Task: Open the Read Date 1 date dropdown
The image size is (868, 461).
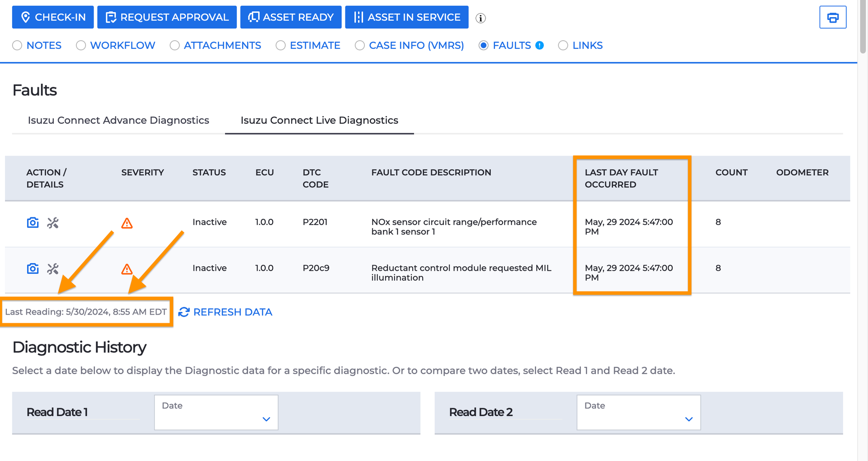Action: click(216, 412)
